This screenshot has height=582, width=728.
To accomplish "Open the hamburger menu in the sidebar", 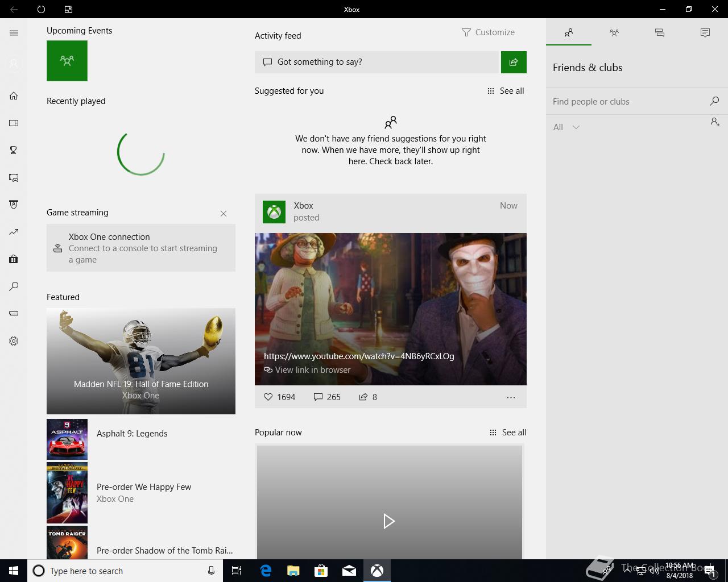I will click(x=14, y=33).
